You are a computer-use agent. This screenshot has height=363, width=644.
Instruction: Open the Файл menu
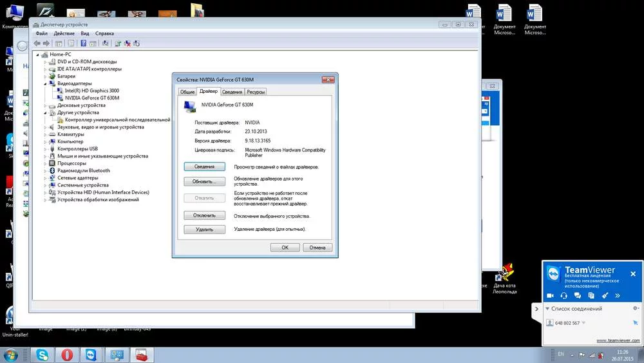click(x=41, y=34)
